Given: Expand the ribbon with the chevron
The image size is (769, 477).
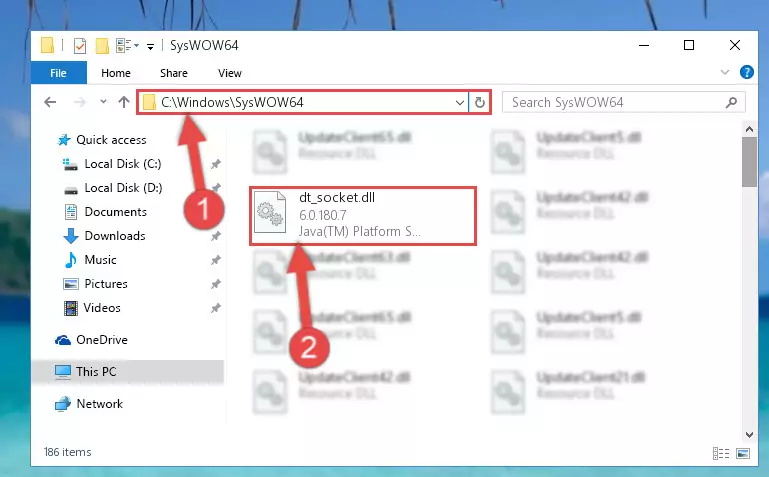Looking at the screenshot, I should pyautogui.click(x=725, y=73).
